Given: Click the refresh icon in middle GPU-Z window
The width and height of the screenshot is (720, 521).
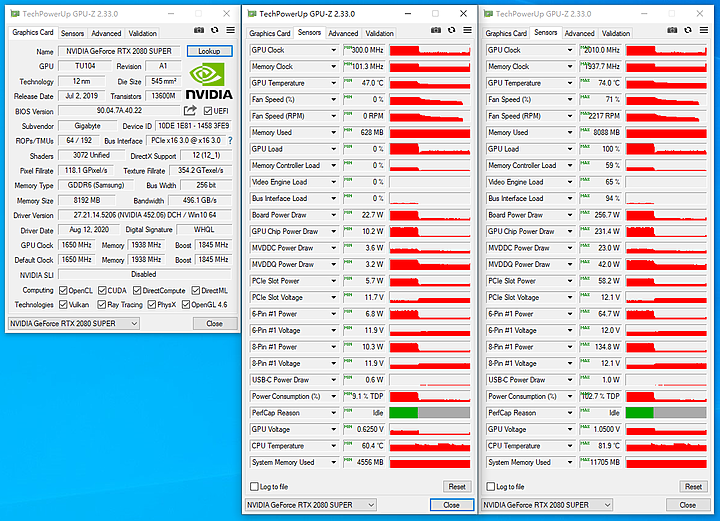Looking at the screenshot, I should click(451, 30).
